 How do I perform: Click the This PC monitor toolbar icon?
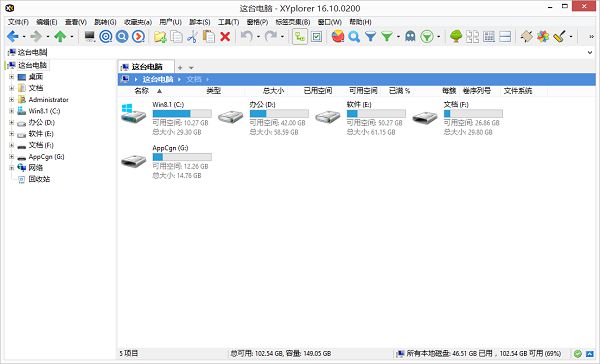[90, 36]
